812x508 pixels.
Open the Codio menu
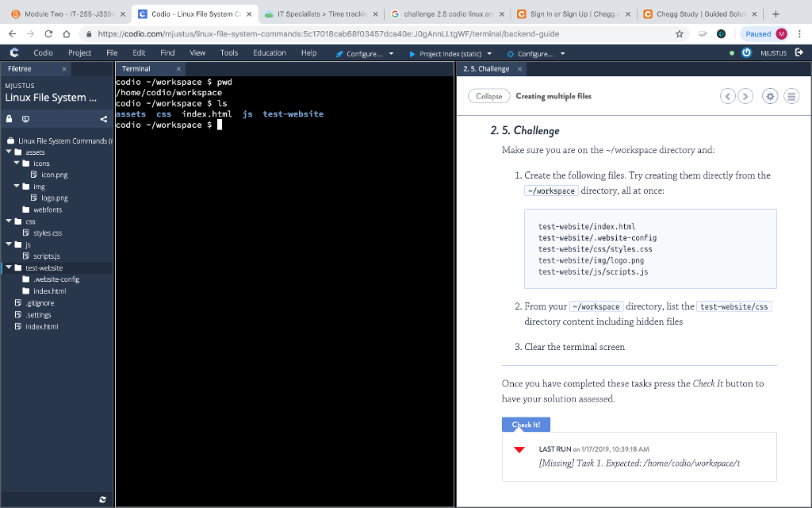point(43,53)
